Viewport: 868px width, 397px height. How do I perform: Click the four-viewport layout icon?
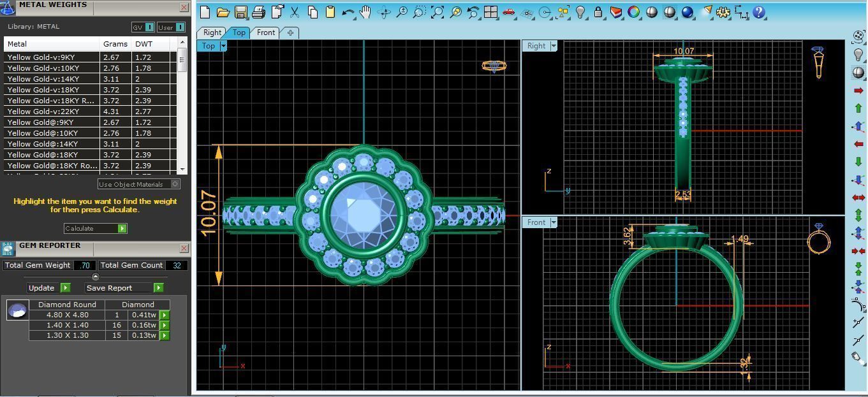point(490,12)
